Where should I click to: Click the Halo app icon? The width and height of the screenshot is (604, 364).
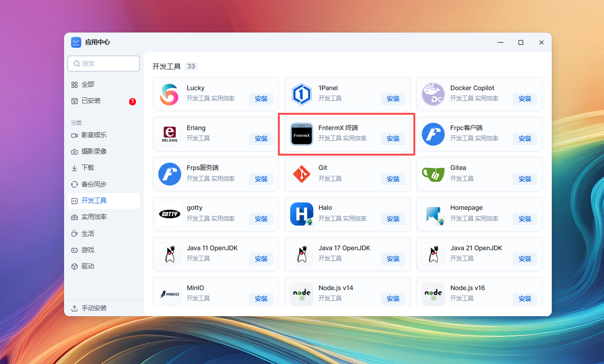click(x=301, y=214)
